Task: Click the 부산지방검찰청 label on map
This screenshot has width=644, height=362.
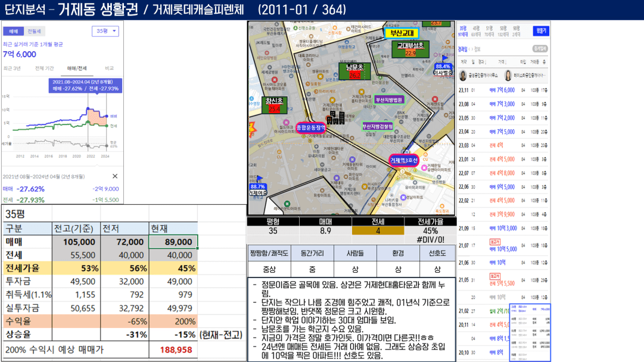Action: [x=378, y=126]
